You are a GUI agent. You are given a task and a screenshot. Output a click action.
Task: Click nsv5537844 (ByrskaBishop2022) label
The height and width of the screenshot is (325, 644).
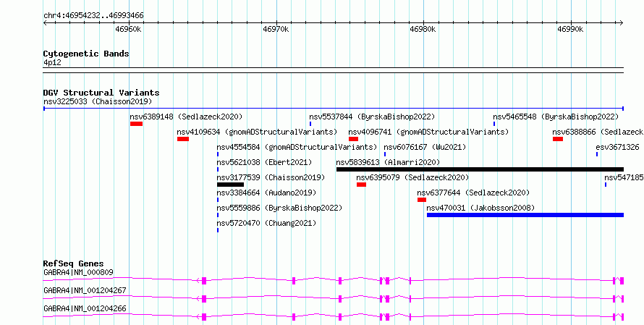point(372,117)
